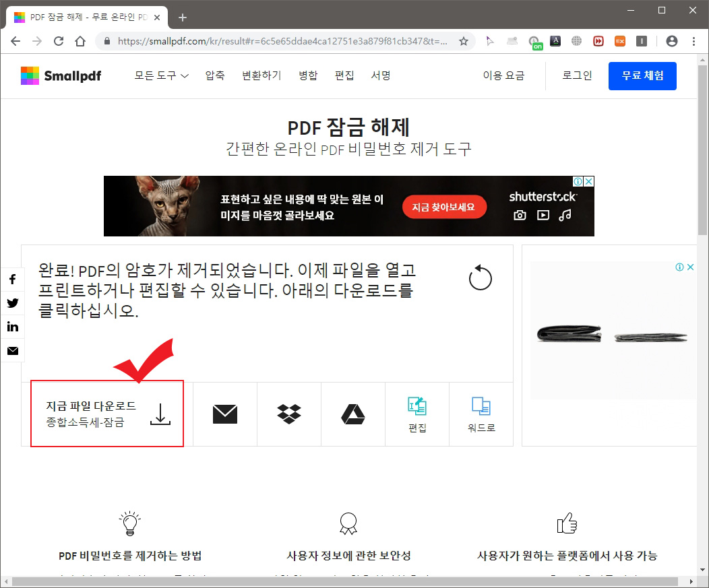Click the orange extension icon in toolbar

(620, 41)
